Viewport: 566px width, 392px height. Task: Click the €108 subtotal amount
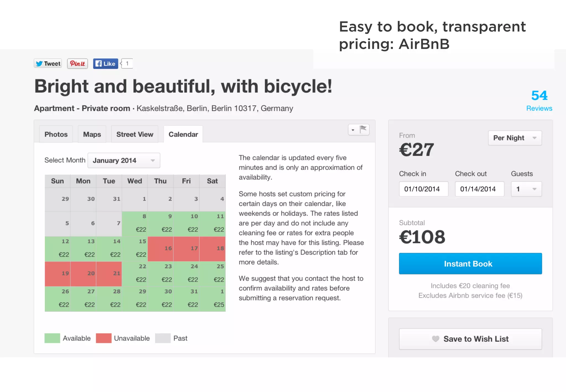coord(422,237)
